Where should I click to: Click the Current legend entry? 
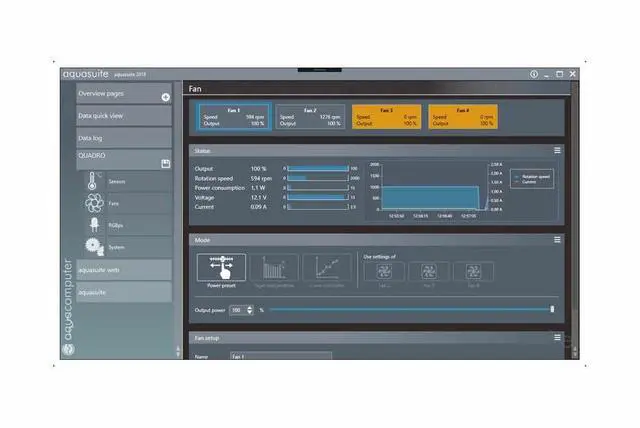(x=526, y=182)
